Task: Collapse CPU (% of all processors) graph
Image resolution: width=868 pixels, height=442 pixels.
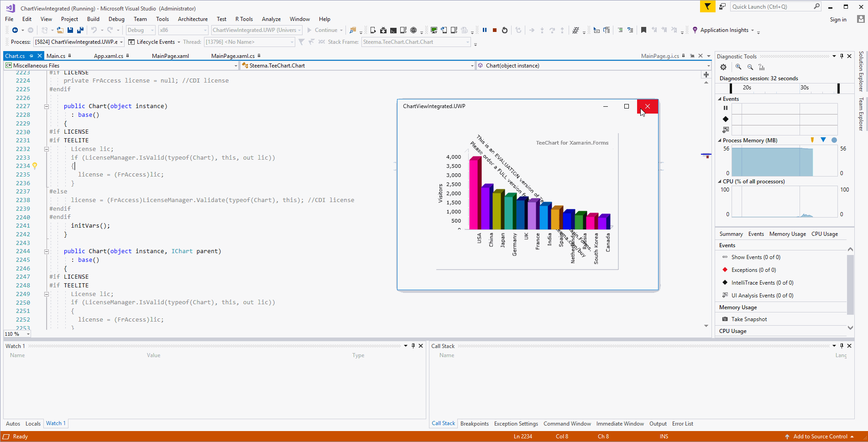Action: (x=720, y=182)
